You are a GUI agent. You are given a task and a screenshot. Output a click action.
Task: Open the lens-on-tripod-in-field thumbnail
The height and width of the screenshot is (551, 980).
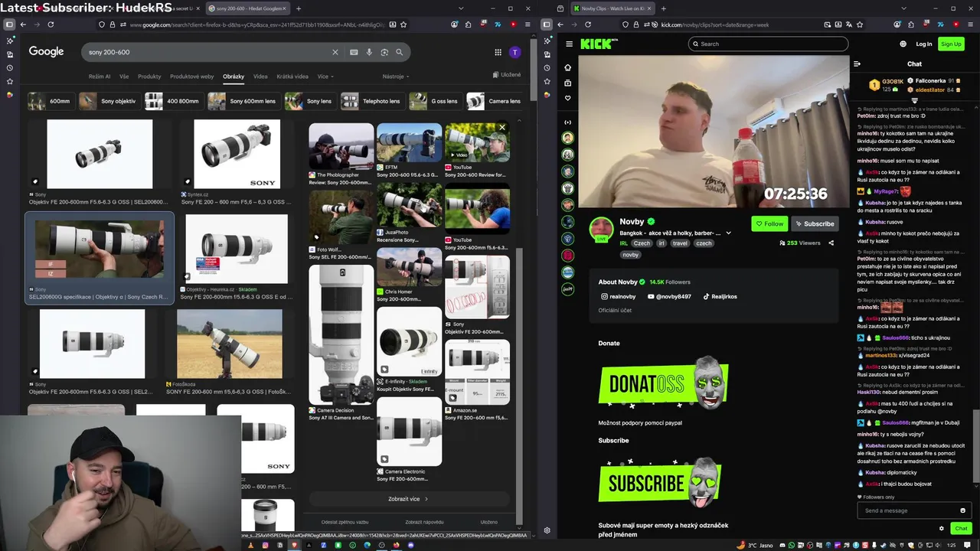click(x=230, y=344)
